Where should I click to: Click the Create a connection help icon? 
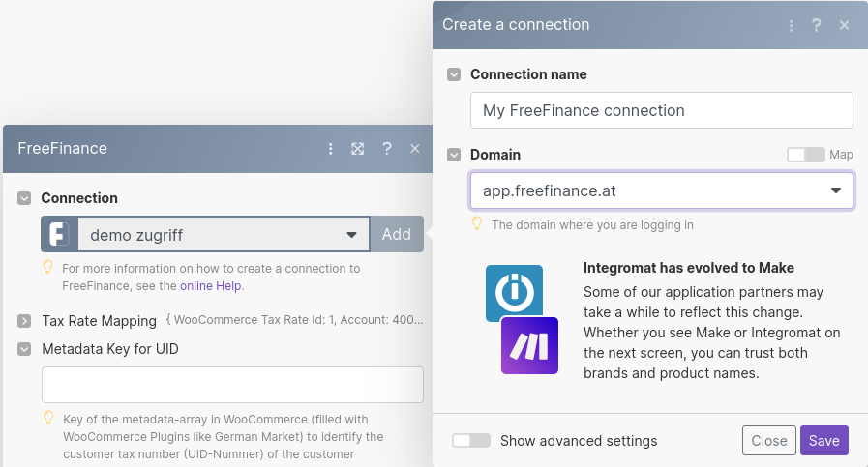click(x=817, y=25)
